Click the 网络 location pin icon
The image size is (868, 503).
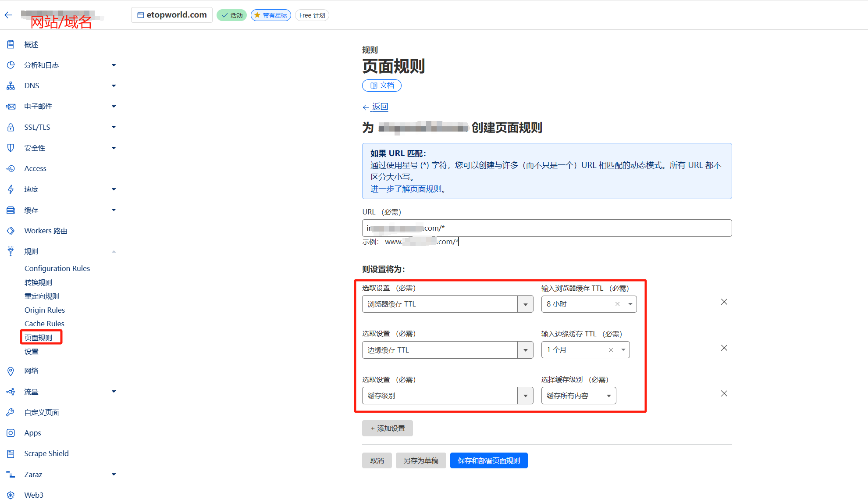(x=11, y=371)
